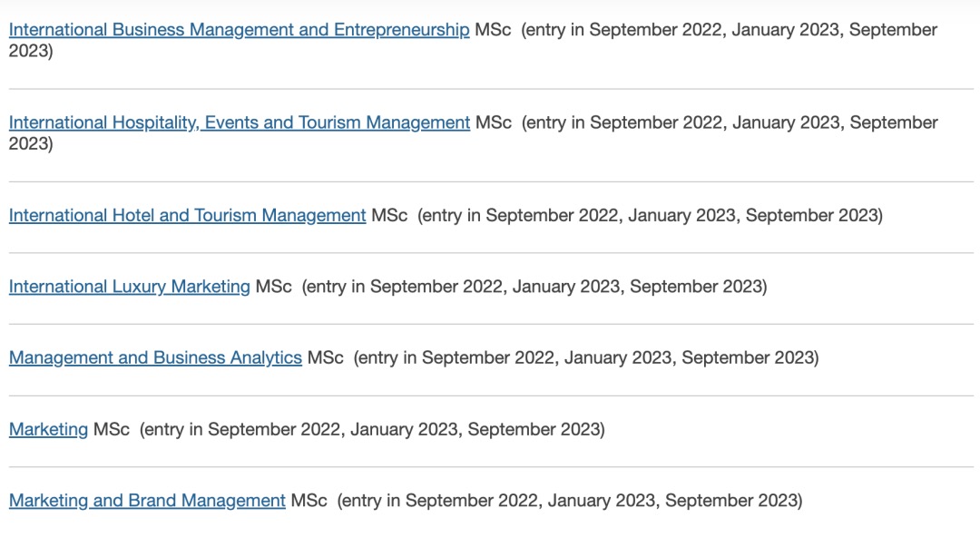Click the standalone Marketing course link
The image size is (980, 537).
[48, 429]
